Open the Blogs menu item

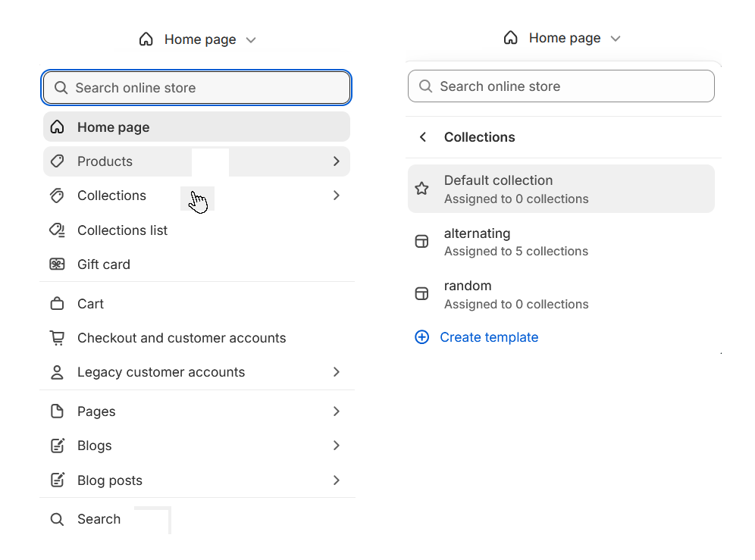196,446
